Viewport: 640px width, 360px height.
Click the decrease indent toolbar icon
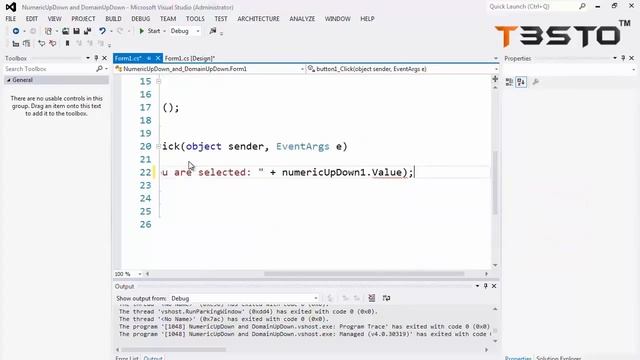[16, 43]
